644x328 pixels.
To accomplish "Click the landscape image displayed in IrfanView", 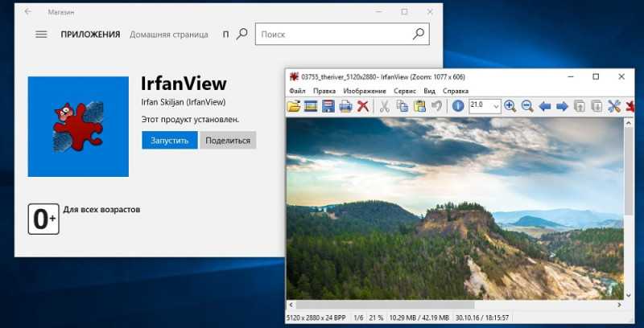I will [455, 208].
